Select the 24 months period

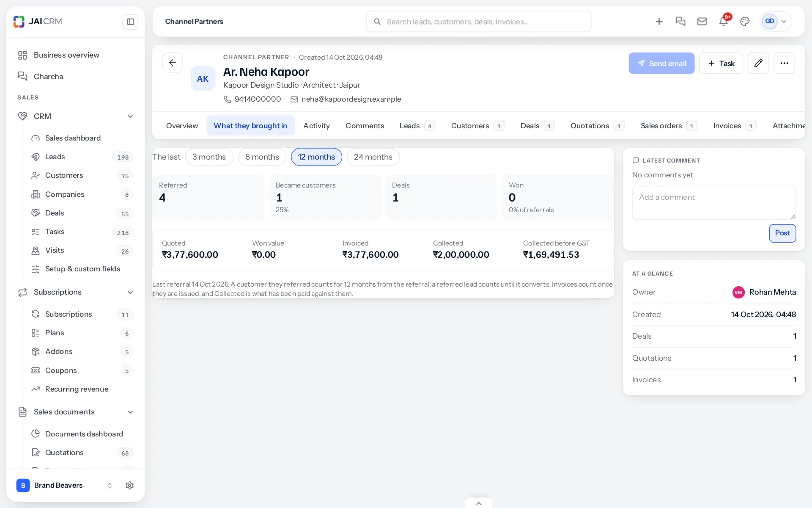pyautogui.click(x=373, y=157)
